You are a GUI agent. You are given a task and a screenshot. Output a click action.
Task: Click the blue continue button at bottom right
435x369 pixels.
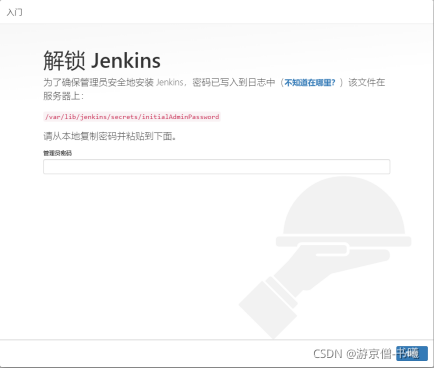click(412, 353)
